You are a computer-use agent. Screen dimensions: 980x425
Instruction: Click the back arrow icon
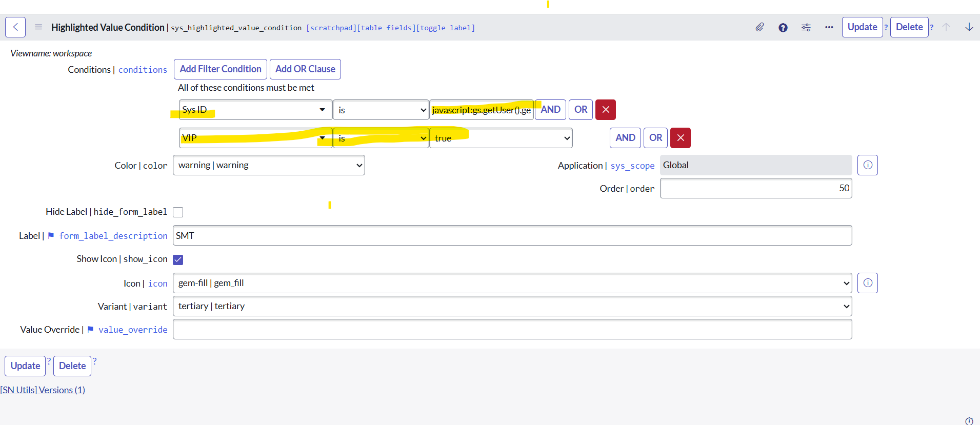point(15,27)
